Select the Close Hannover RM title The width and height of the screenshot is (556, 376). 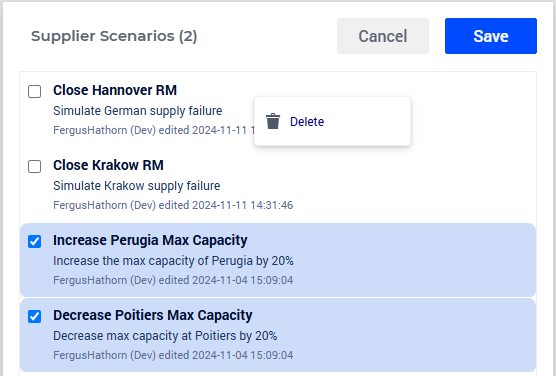[x=115, y=90]
